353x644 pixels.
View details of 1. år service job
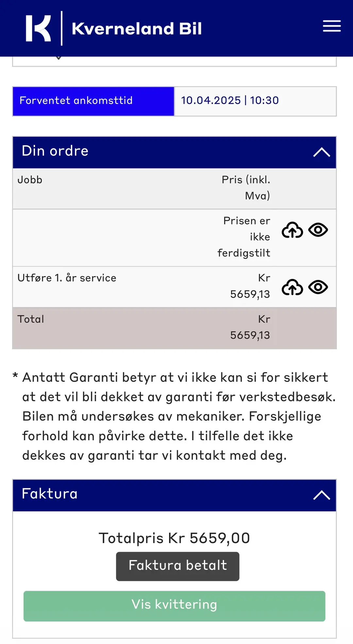click(318, 287)
